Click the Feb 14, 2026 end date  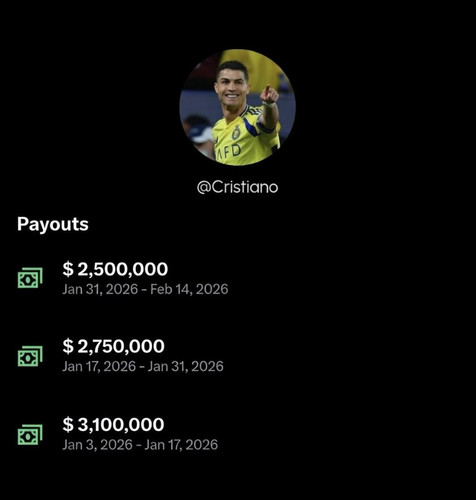[x=189, y=289]
